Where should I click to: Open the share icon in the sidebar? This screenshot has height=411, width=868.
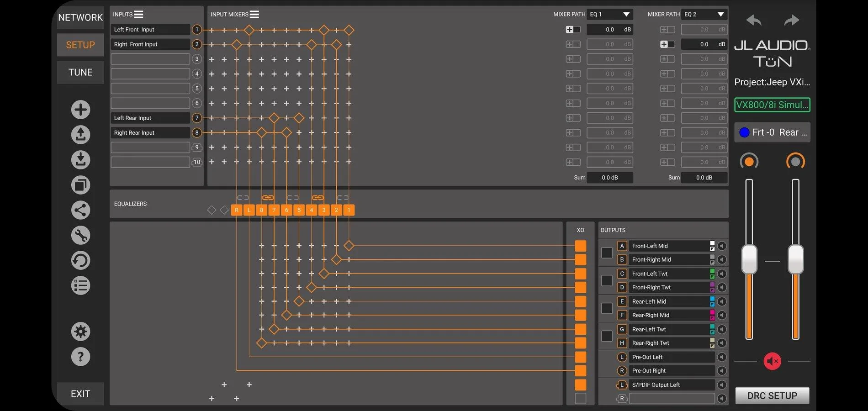tap(80, 210)
